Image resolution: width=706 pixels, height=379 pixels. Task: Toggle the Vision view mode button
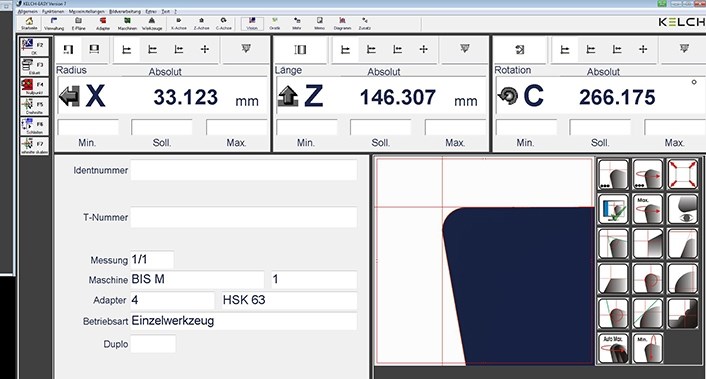(x=252, y=23)
